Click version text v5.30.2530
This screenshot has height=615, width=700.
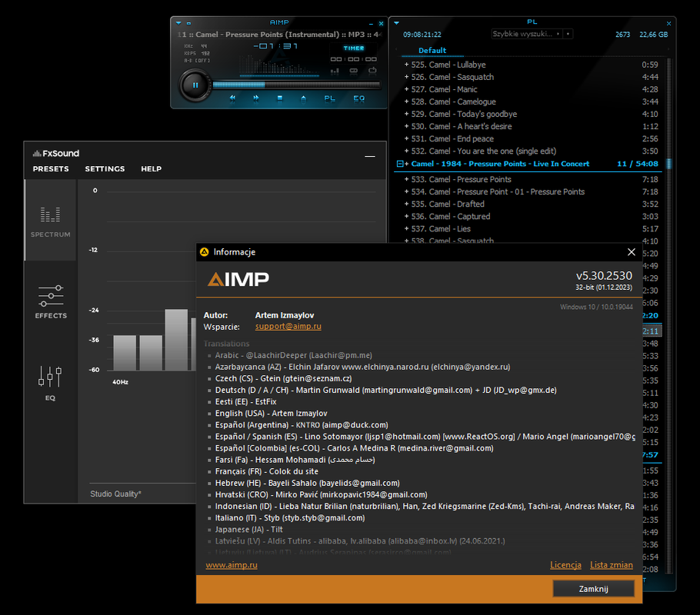[604, 276]
